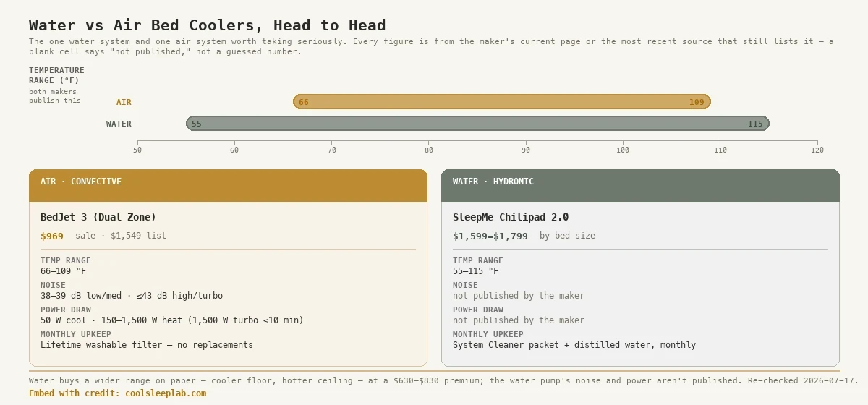868x405 pixels.
Task: Click the 'AIR' row label in chart
Action: pos(124,102)
